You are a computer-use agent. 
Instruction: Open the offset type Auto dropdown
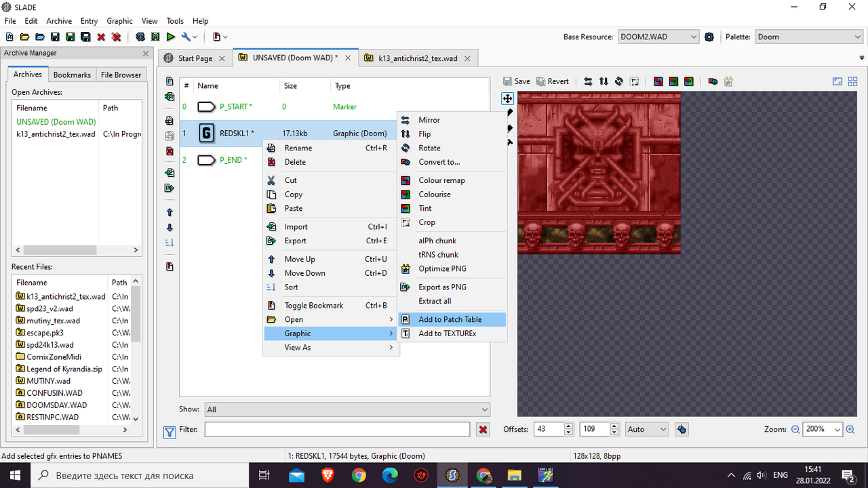646,429
